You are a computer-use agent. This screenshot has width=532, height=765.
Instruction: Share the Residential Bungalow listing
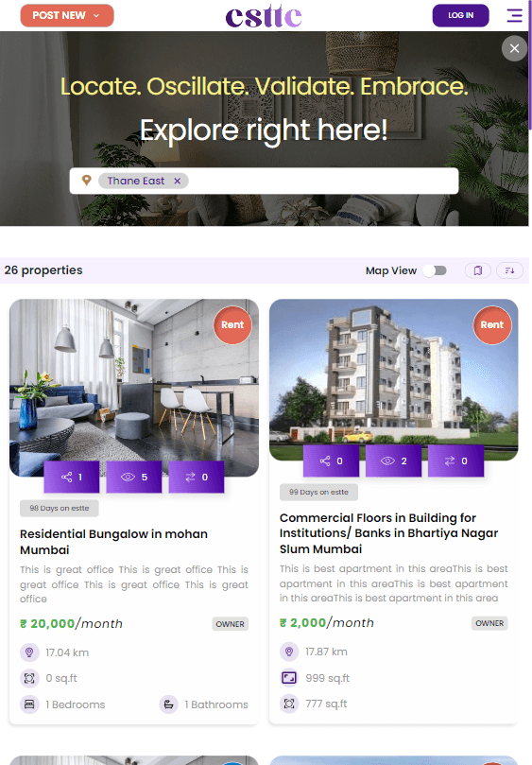(72, 477)
